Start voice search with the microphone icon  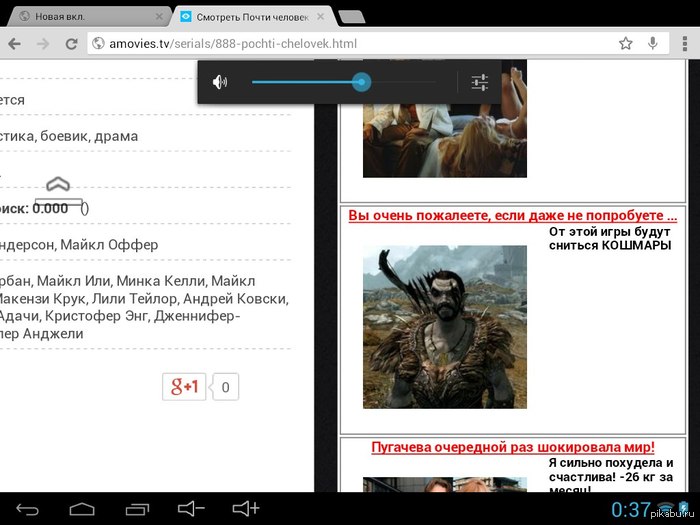(653, 44)
